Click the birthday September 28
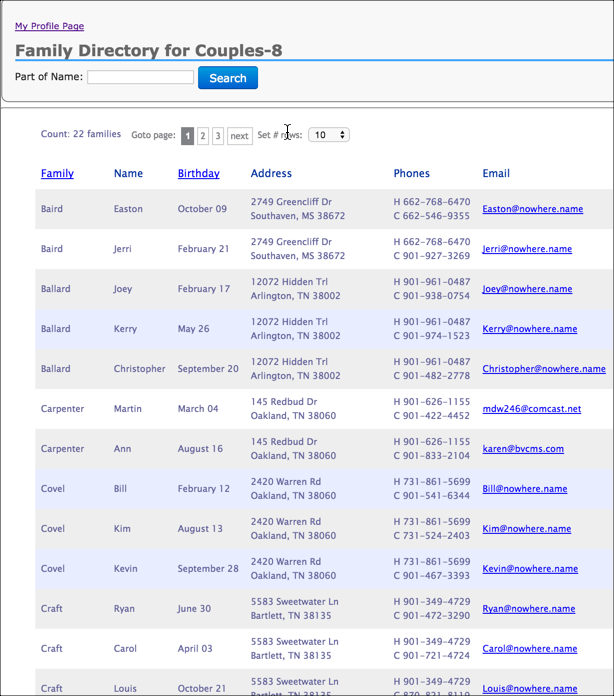Viewport: 614px width, 696px height. pyautogui.click(x=208, y=568)
